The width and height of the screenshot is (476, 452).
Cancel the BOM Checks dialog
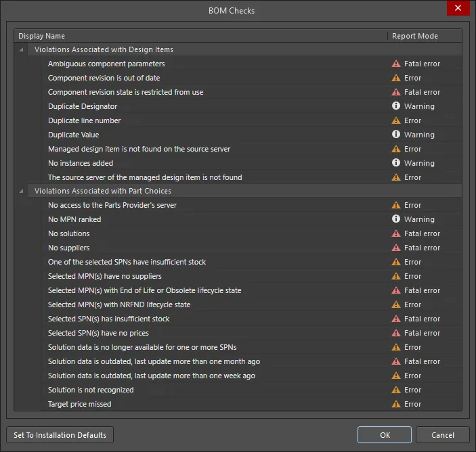(442, 435)
